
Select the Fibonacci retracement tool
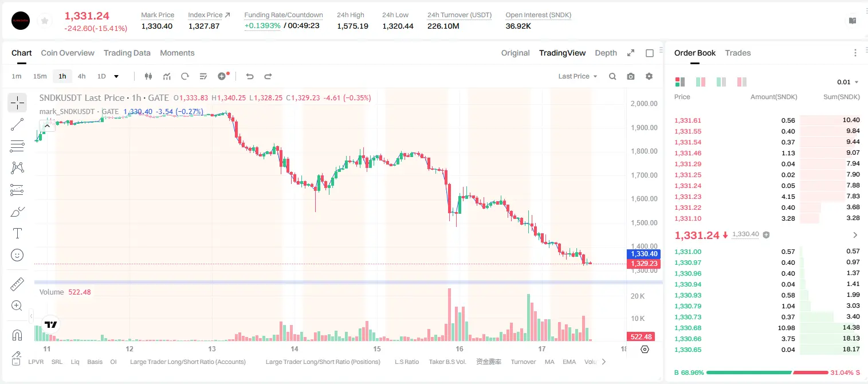[17, 146]
